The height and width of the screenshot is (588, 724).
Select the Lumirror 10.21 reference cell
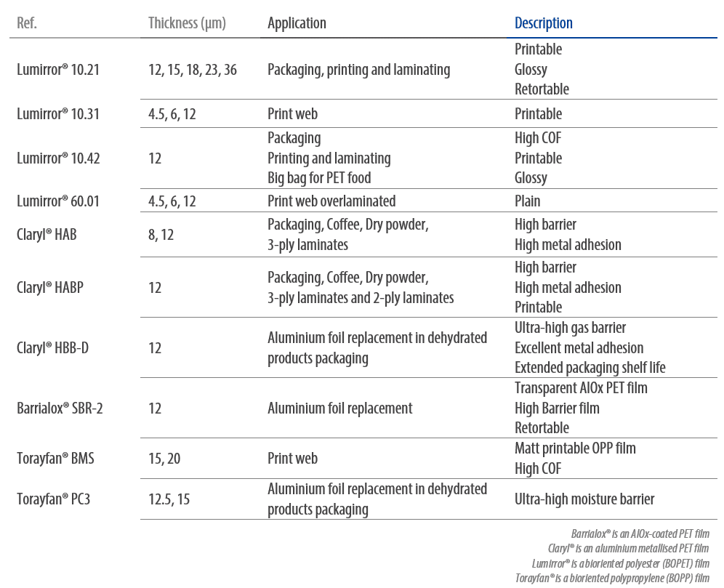pos(58,70)
